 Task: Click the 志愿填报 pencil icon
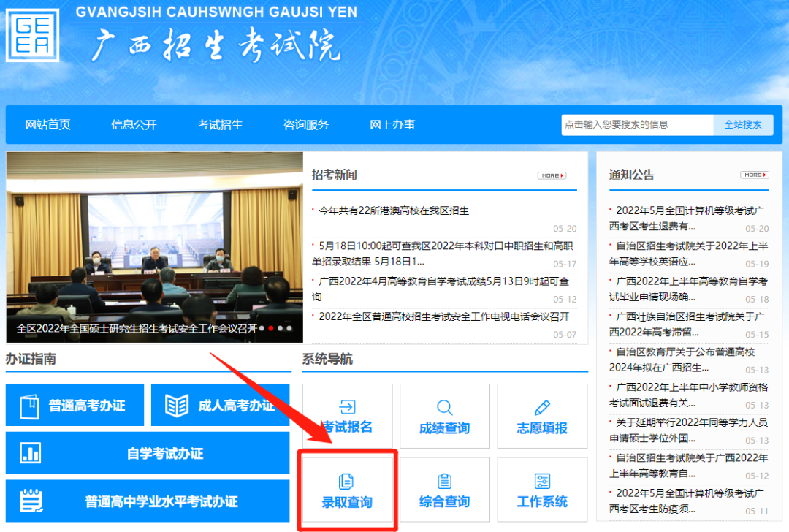click(542, 406)
